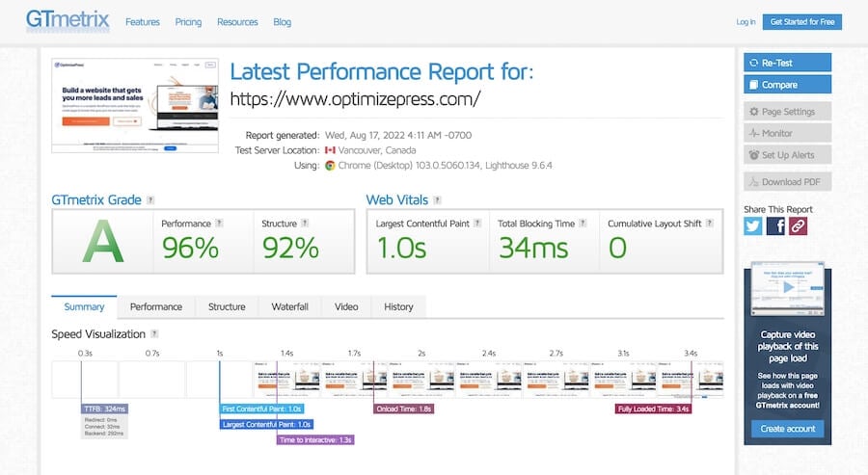Screen dimensions: 868x475
Task: Click the TTFB: 324ms marker
Action: point(104,409)
